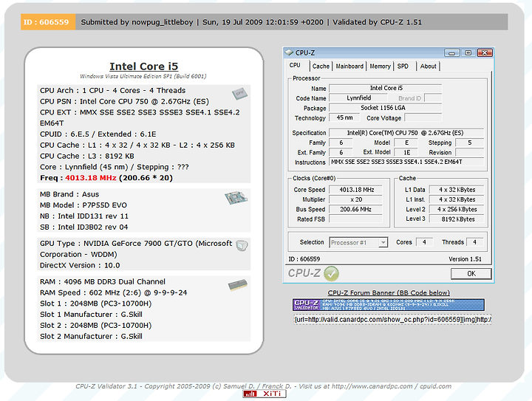This screenshot has width=532, height=401.
Task: Click the Version 1.51 label in CPU-Z
Action: 465,259
